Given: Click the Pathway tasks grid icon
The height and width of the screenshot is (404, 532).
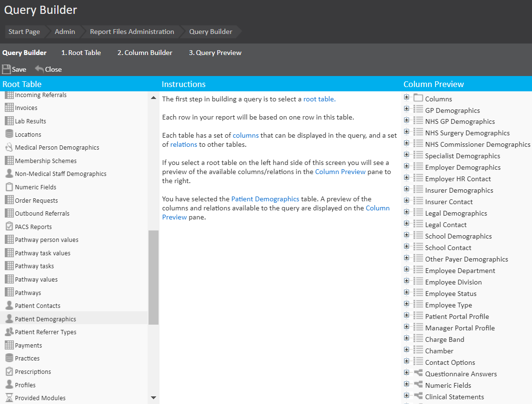Looking at the screenshot, I should click(9, 266).
